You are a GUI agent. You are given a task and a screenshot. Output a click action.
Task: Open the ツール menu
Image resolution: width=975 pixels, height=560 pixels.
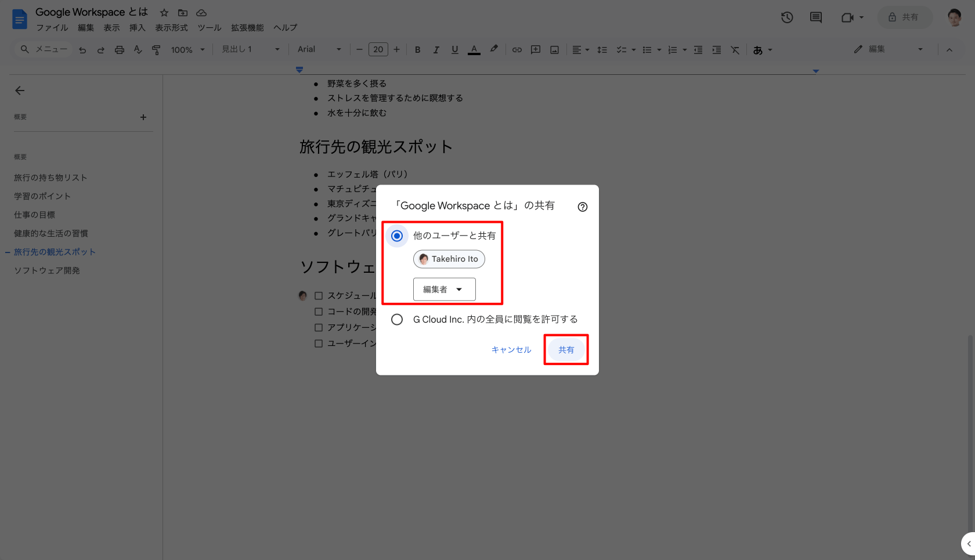click(210, 28)
